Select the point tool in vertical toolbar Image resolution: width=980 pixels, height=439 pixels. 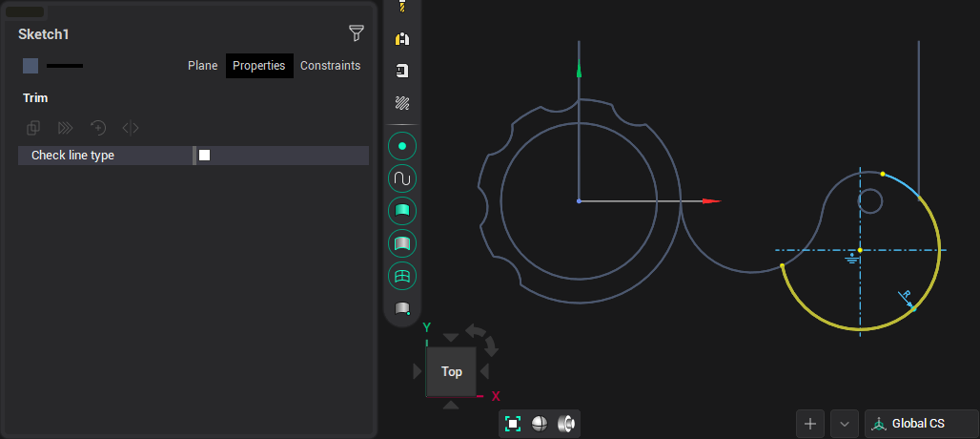(402, 146)
